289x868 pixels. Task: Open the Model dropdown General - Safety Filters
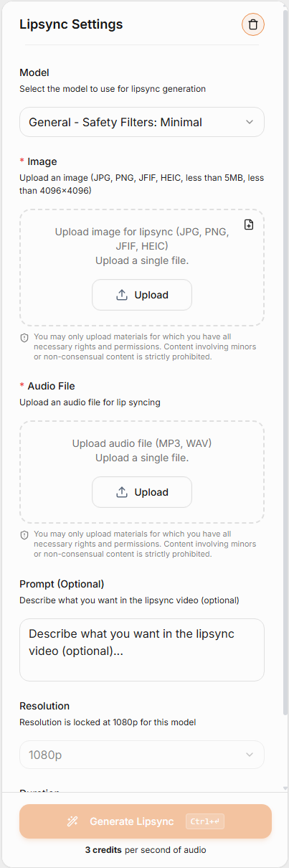(142, 122)
